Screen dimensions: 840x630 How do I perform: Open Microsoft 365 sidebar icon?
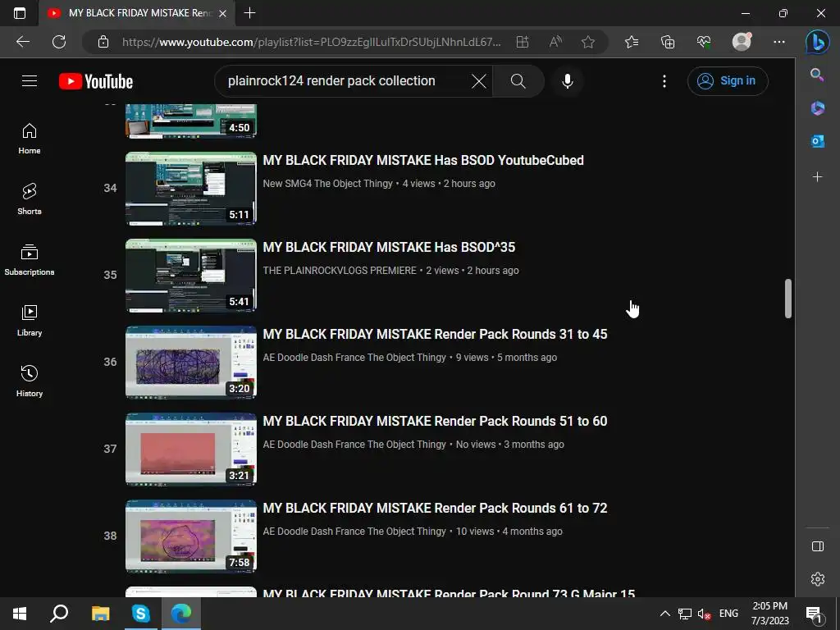tap(818, 107)
